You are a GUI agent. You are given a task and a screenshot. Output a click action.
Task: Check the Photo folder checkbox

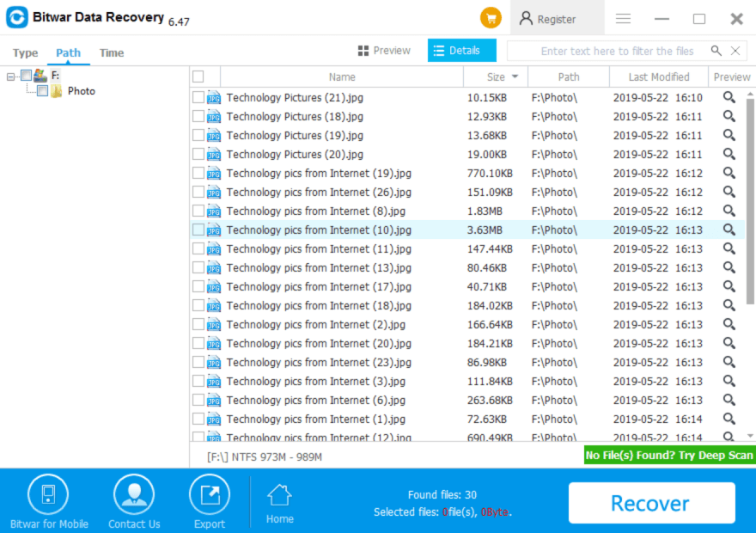(42, 90)
